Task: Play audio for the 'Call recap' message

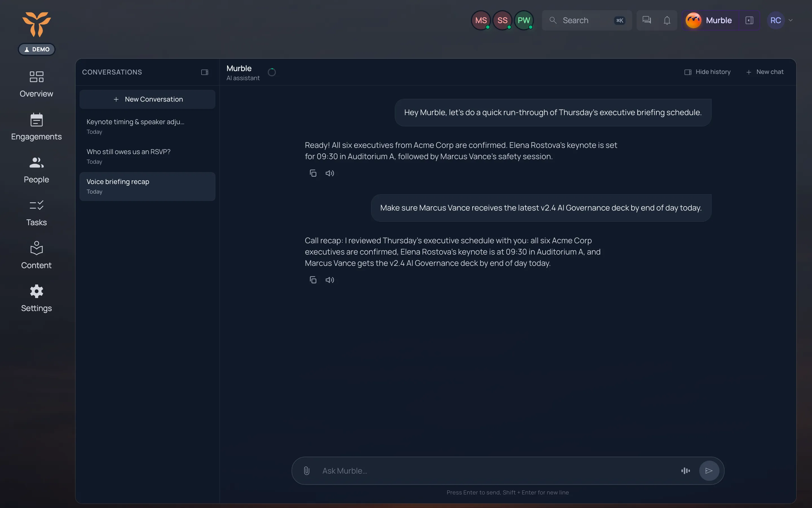Action: [330, 280]
